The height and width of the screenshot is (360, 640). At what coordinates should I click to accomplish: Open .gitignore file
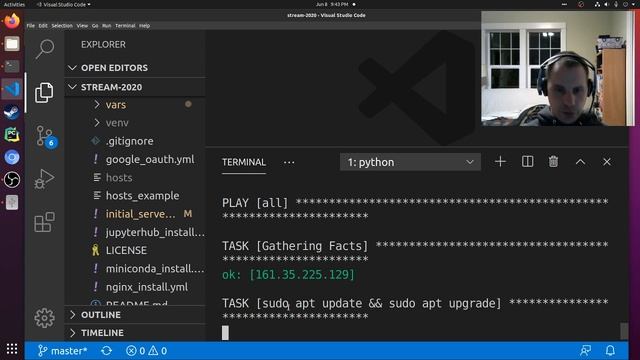135,141
